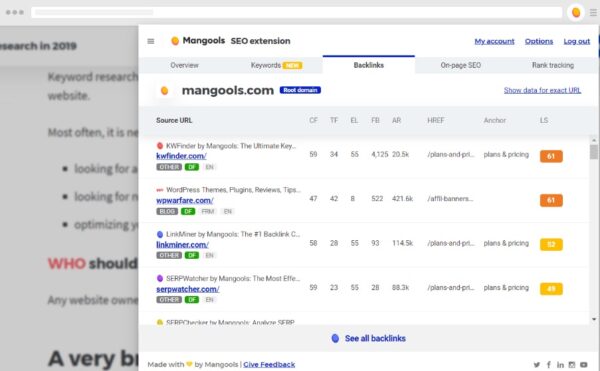Click the SERPWatcher purple favicon icon
This screenshot has width=600, height=371.
[160, 278]
